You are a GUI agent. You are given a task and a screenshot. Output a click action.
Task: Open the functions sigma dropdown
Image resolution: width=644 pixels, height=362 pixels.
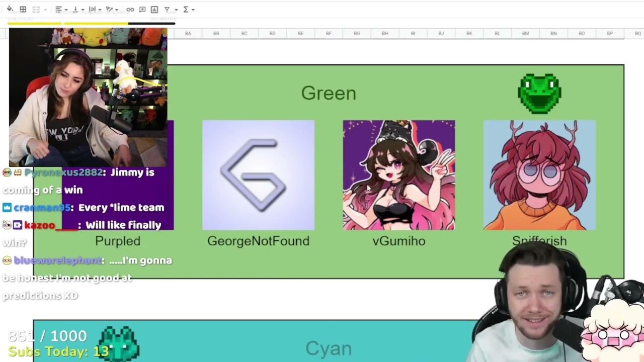[x=189, y=10]
